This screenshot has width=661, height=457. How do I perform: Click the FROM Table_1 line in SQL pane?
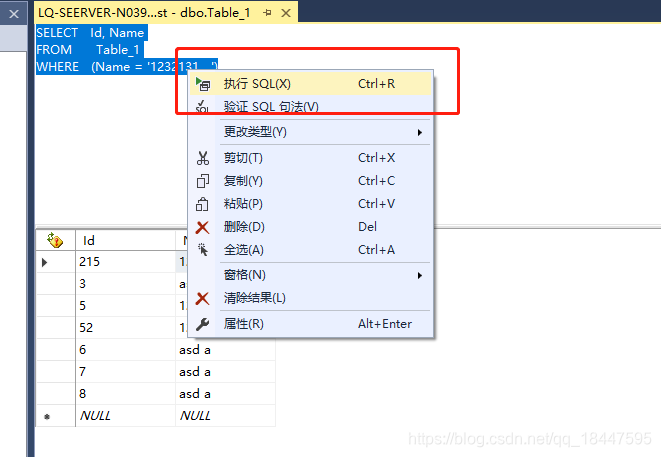click(x=89, y=50)
